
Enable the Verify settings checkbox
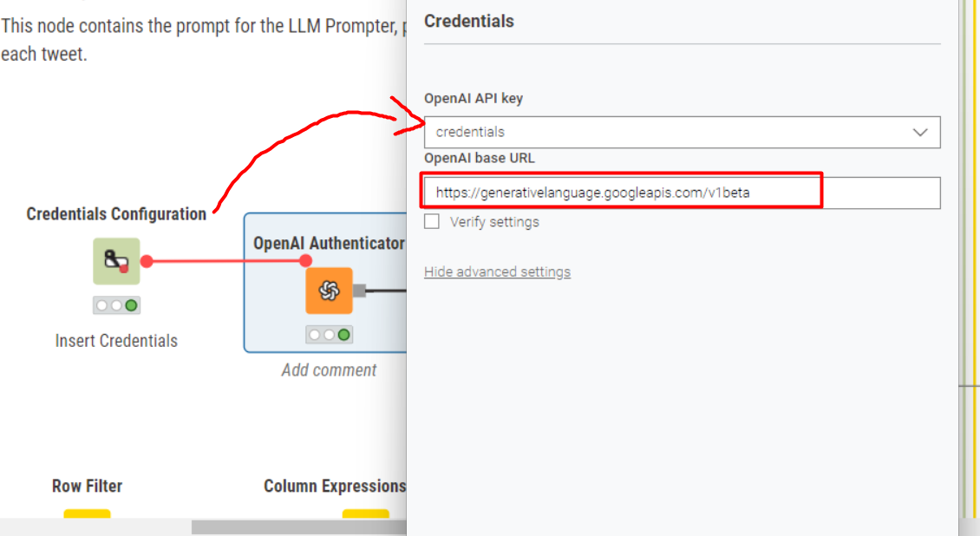tap(432, 222)
